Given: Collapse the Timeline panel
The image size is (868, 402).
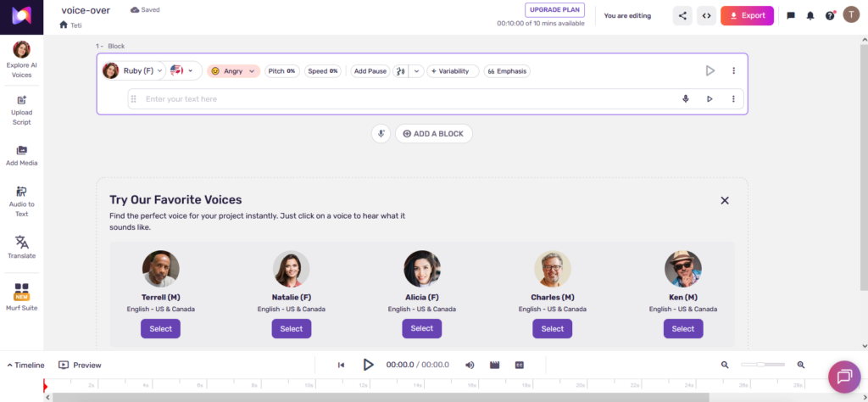Looking at the screenshot, I should click(x=25, y=365).
